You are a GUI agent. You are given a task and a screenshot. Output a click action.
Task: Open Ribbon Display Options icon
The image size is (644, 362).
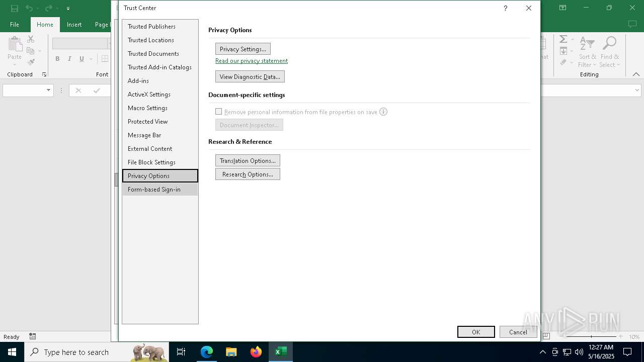point(562,8)
